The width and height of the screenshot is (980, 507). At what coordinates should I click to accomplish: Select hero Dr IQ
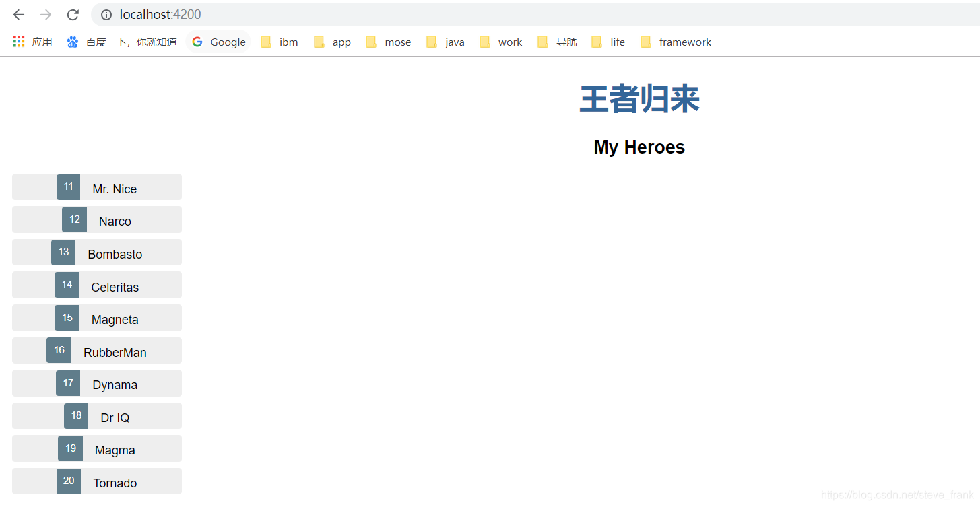97,416
